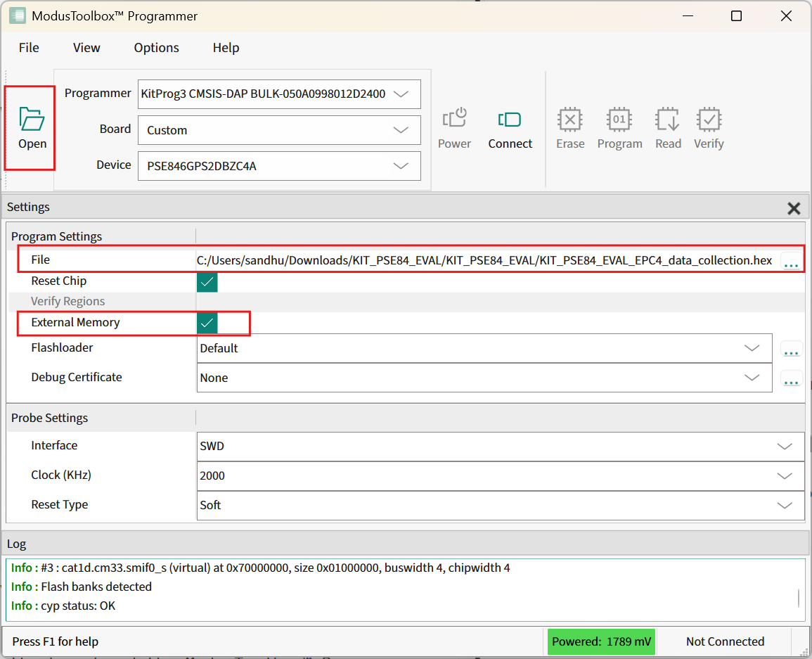Browse for Flashloader with ellipsis button
The height and width of the screenshot is (659, 812).
coord(791,350)
